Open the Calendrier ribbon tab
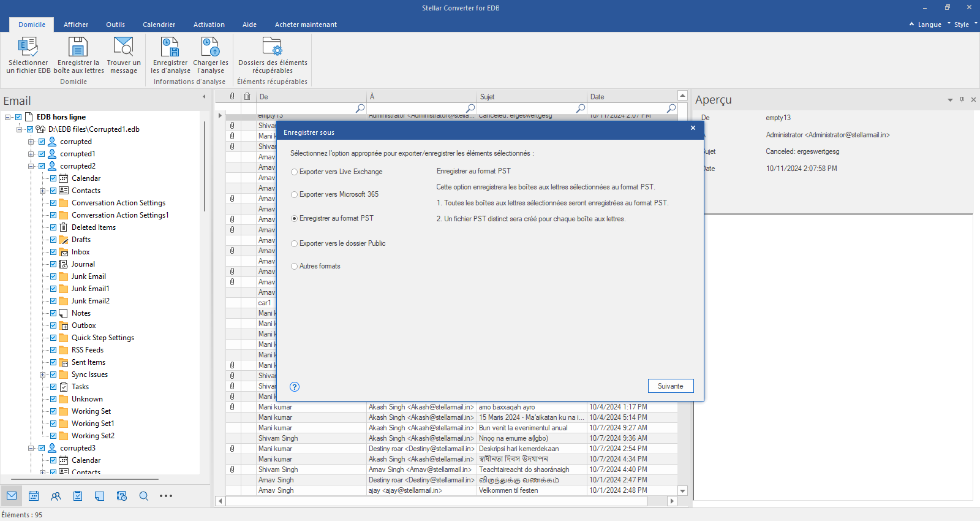980x521 pixels. pyautogui.click(x=159, y=25)
